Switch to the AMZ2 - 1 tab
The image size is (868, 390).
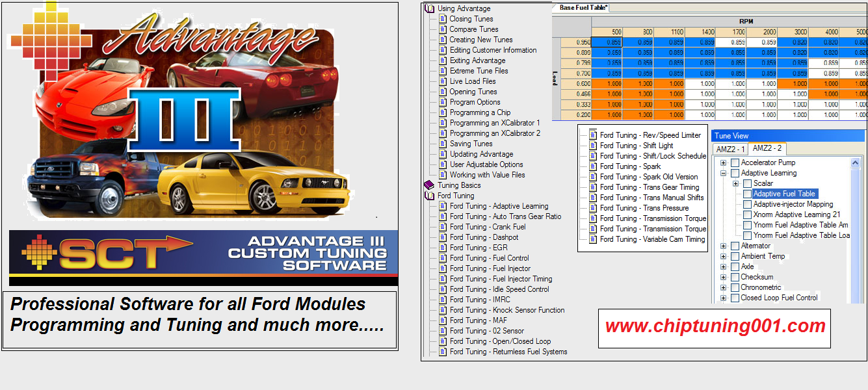730,149
